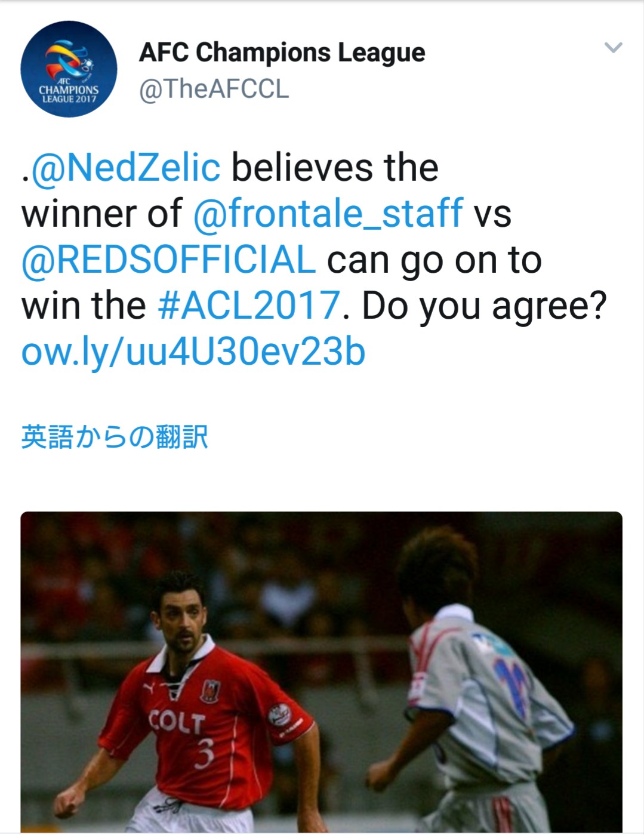
Task: Open the @REDSOFFICIAL mention
Action: pos(168,259)
